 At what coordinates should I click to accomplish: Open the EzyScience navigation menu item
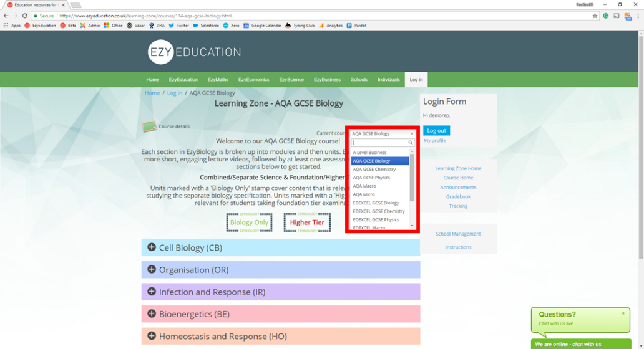291,80
